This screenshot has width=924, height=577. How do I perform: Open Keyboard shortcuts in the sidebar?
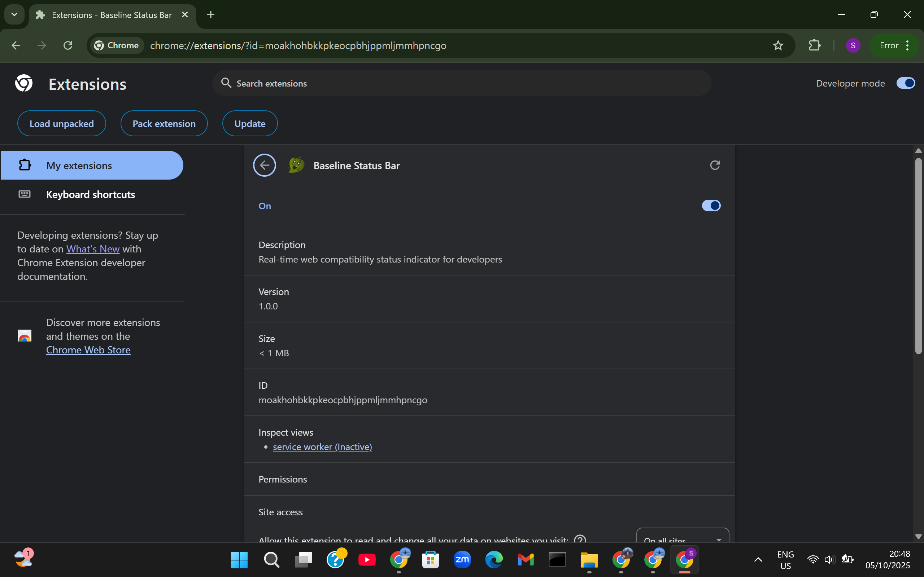pyautogui.click(x=91, y=194)
